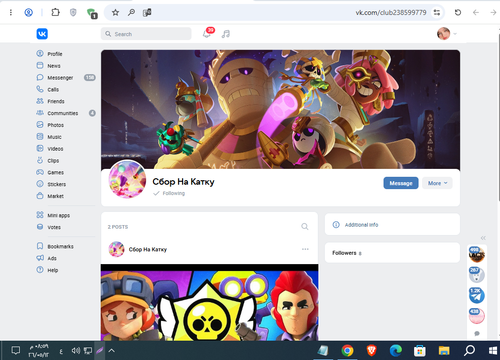Click the Stickers sidebar icon
500x360 pixels.
[40, 184]
